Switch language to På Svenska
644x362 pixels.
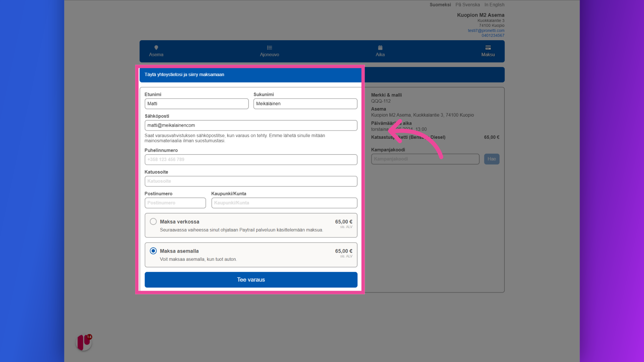click(x=468, y=5)
